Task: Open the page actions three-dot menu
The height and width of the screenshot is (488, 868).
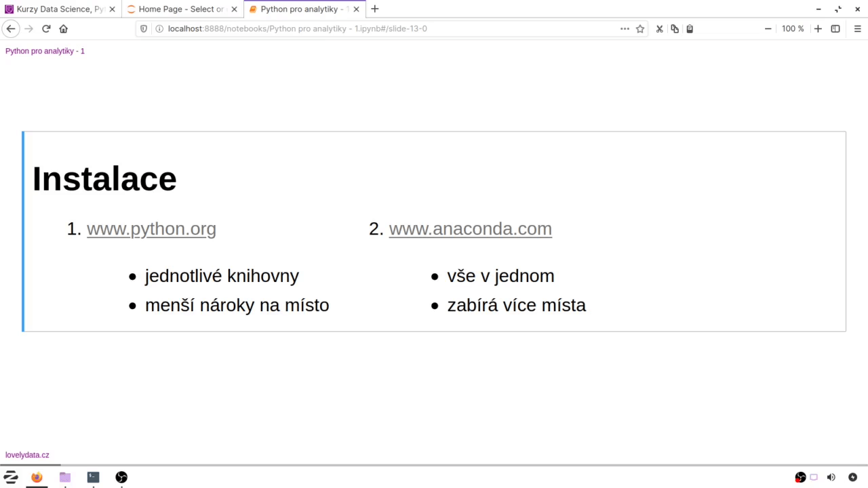Action: (625, 28)
